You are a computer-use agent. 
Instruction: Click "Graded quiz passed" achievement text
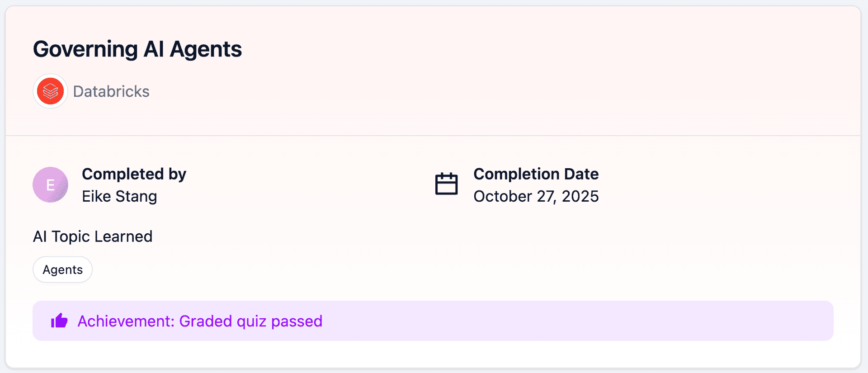coord(250,321)
